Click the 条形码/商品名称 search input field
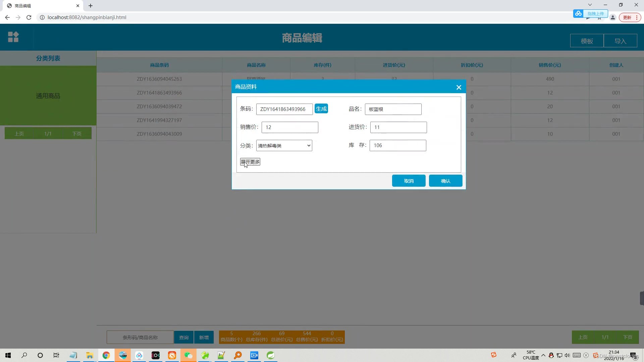Image resolution: width=644 pixels, height=362 pixels. (140, 337)
